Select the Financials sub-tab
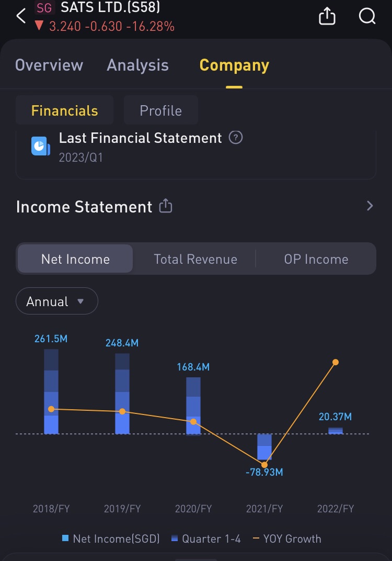 (64, 110)
